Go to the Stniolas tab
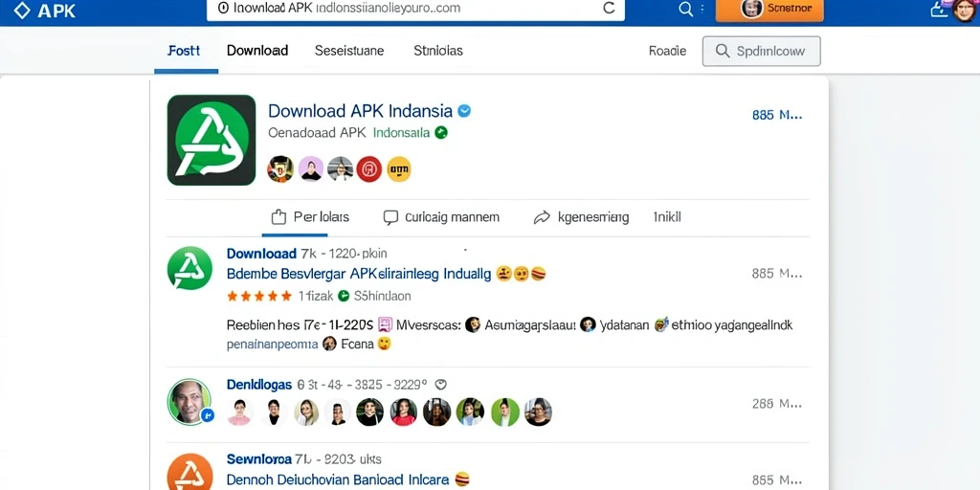 point(438,51)
